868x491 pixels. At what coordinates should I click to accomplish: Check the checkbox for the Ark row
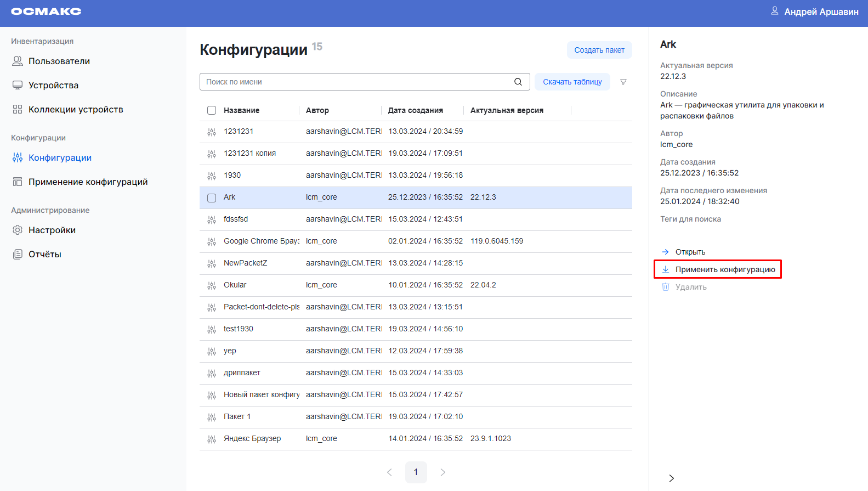212,197
